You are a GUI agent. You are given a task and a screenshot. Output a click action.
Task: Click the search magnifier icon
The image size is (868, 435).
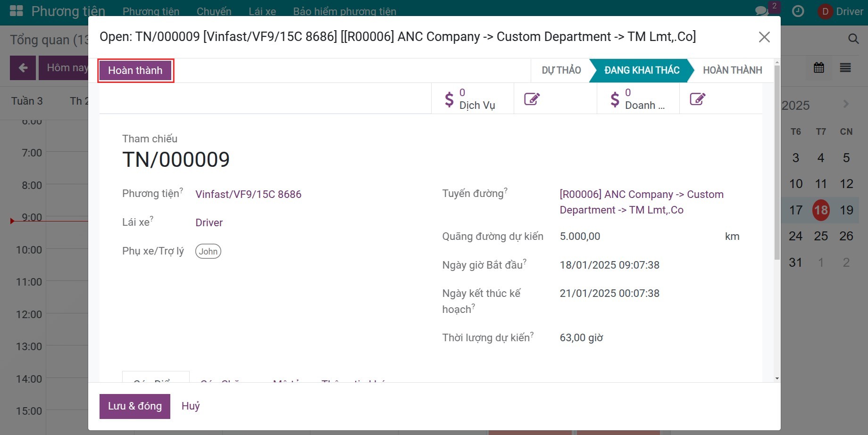853,39
